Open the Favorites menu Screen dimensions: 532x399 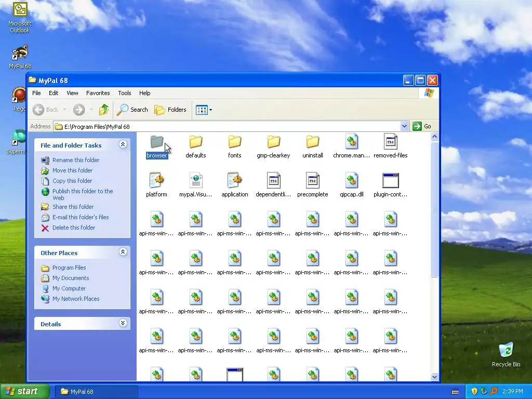[x=98, y=93]
